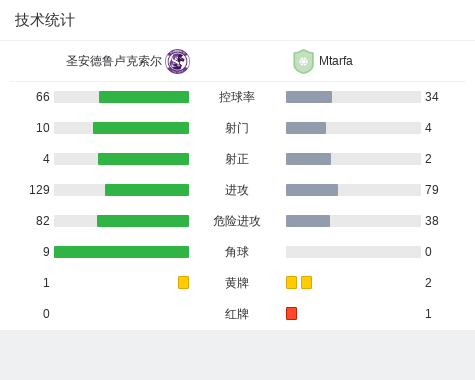
Task: Click the empty 角球 bar for Mtarfa
Action: tap(353, 252)
